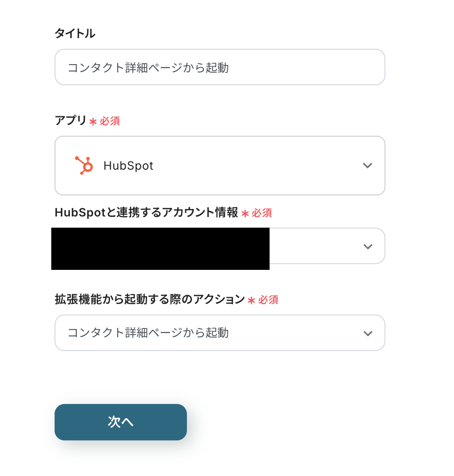This screenshot has height=476, width=454.
Task: Click the red asterisk next to アカウント情報
Action: coord(245,214)
